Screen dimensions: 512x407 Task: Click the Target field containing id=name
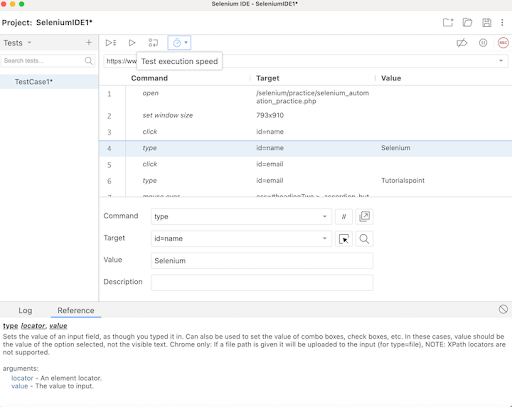tap(241, 239)
